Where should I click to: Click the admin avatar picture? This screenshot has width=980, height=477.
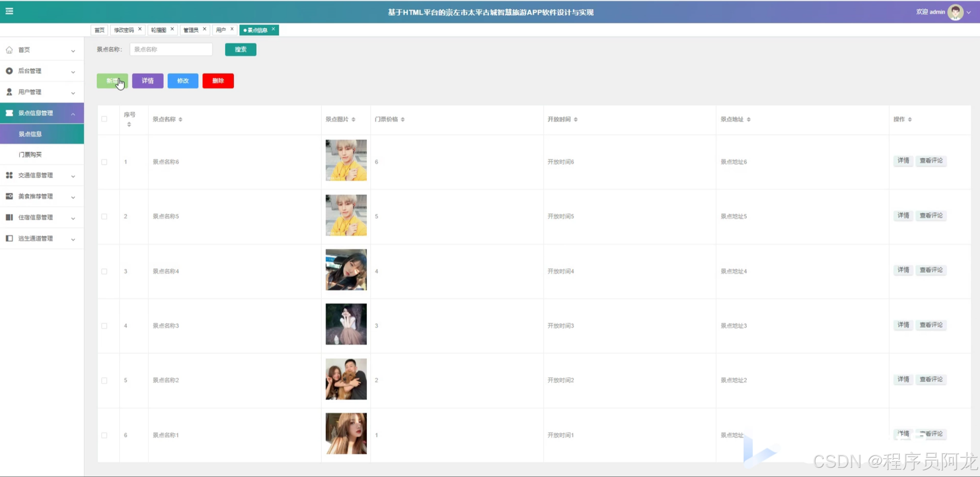(955, 12)
